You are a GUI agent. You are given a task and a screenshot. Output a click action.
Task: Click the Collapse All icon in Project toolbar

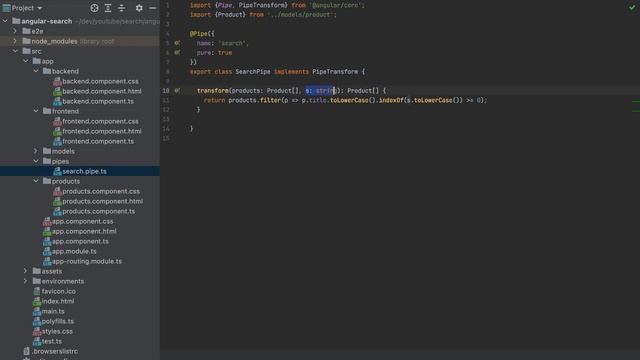point(122,8)
